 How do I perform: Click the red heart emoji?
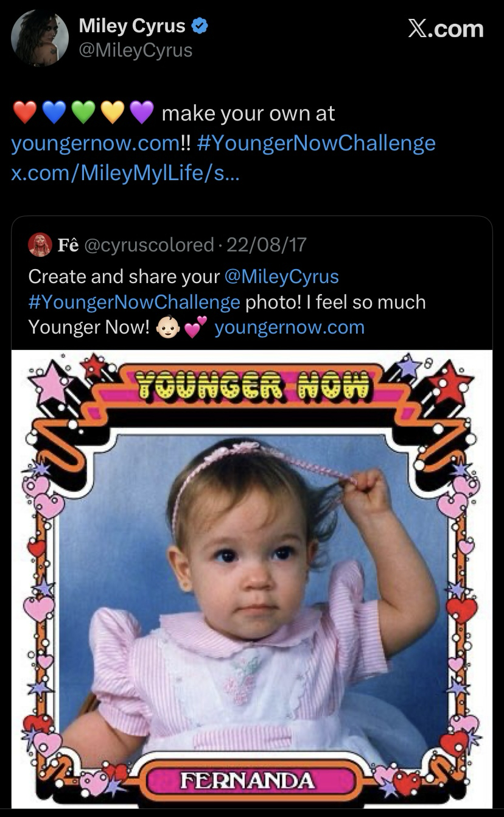click(x=25, y=113)
